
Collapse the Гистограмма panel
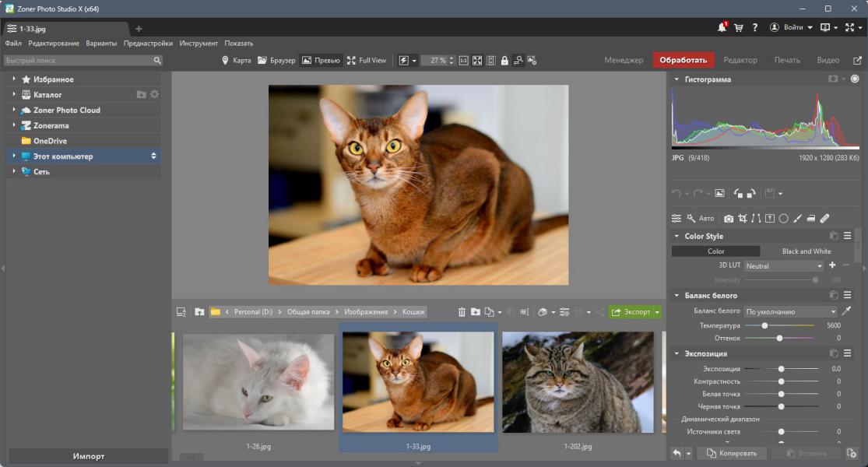[x=676, y=79]
